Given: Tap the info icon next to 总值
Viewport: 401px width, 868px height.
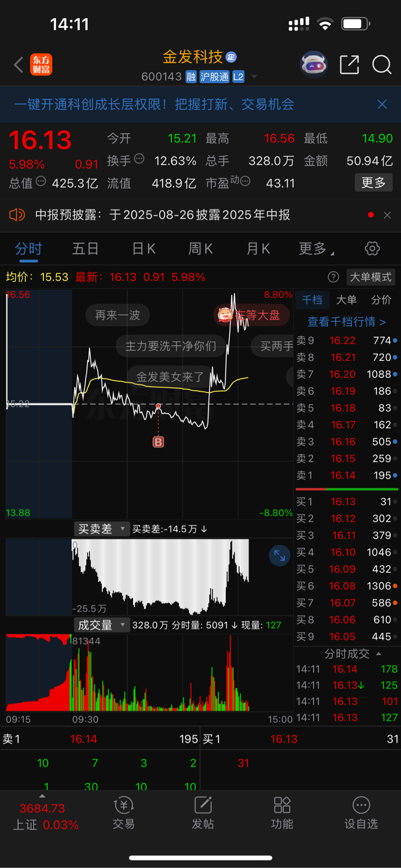Looking at the screenshot, I should (x=41, y=181).
